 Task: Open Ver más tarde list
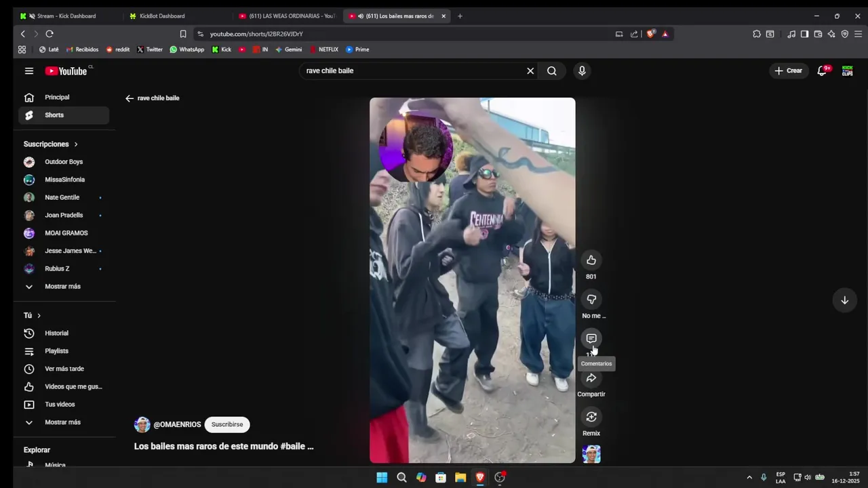pos(64,369)
